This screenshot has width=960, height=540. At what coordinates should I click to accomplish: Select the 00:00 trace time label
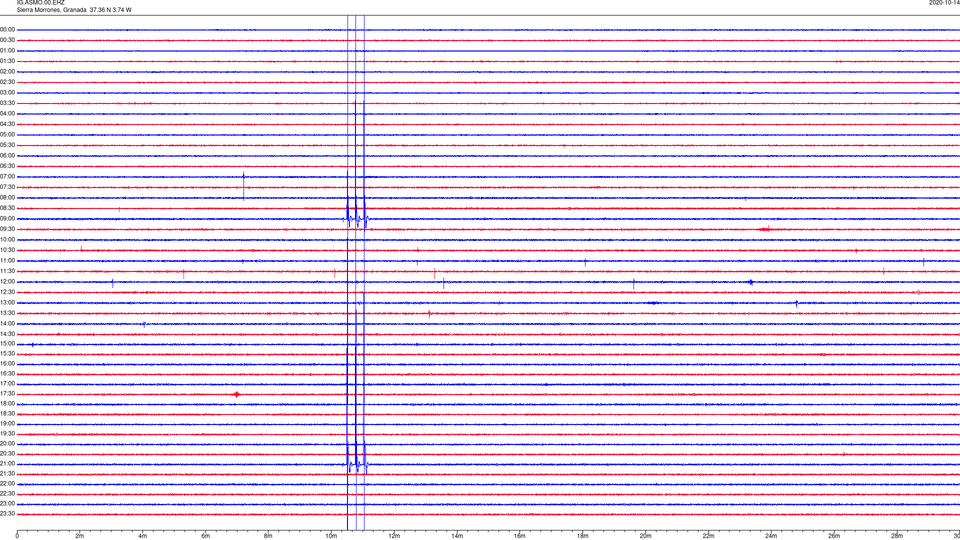coord(7,29)
